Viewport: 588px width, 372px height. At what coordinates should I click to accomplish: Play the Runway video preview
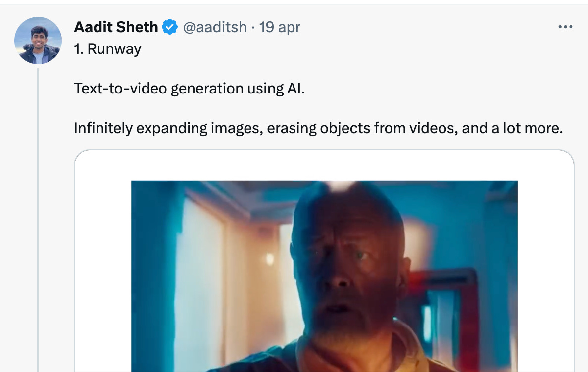point(324,276)
